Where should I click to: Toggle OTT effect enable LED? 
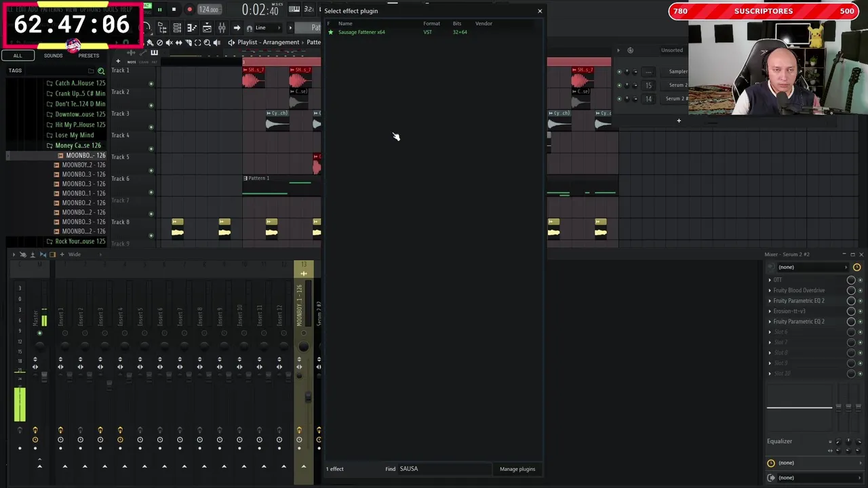click(x=861, y=280)
